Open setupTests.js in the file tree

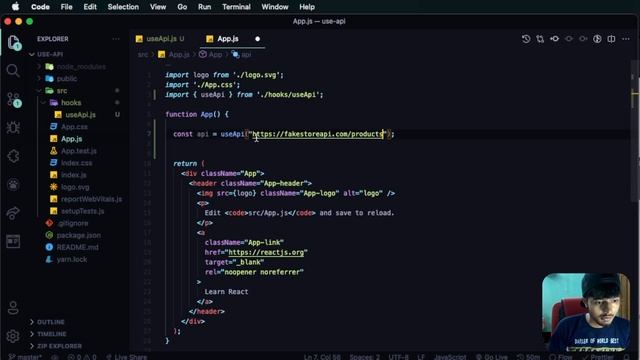tap(82, 211)
